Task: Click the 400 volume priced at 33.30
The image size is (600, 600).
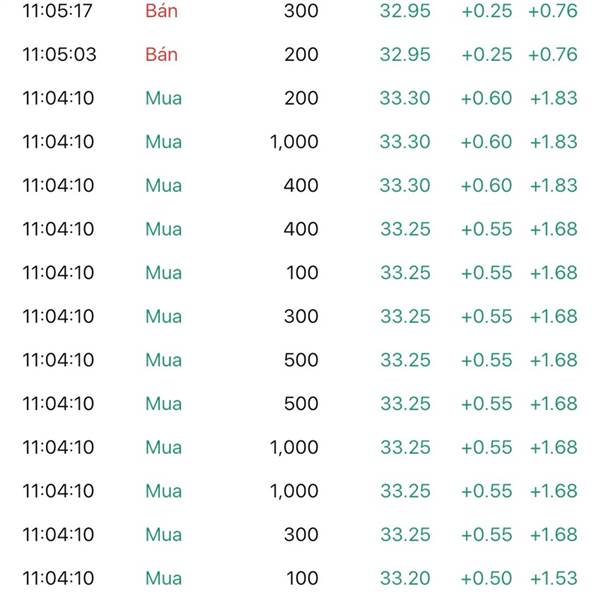Action: click(301, 185)
